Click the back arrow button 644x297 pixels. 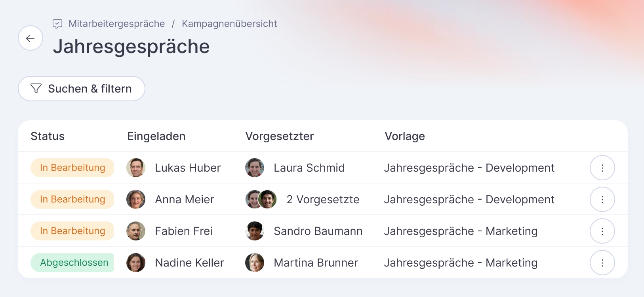30,38
